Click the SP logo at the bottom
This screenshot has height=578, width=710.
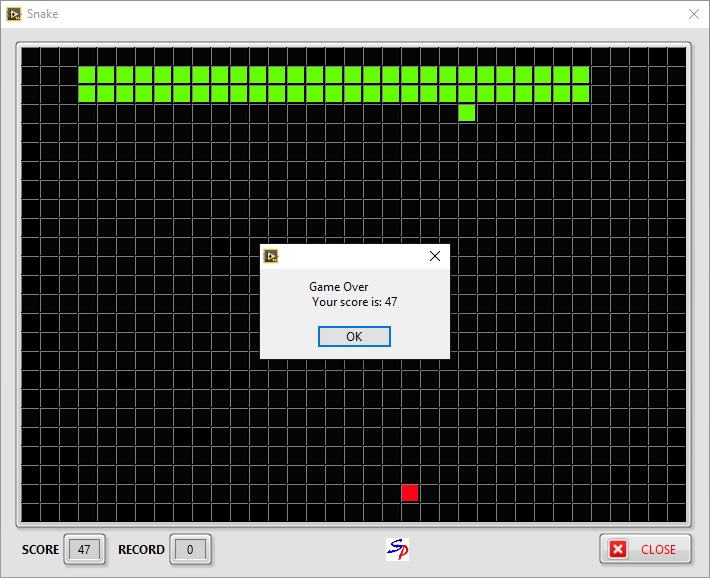pyautogui.click(x=398, y=549)
